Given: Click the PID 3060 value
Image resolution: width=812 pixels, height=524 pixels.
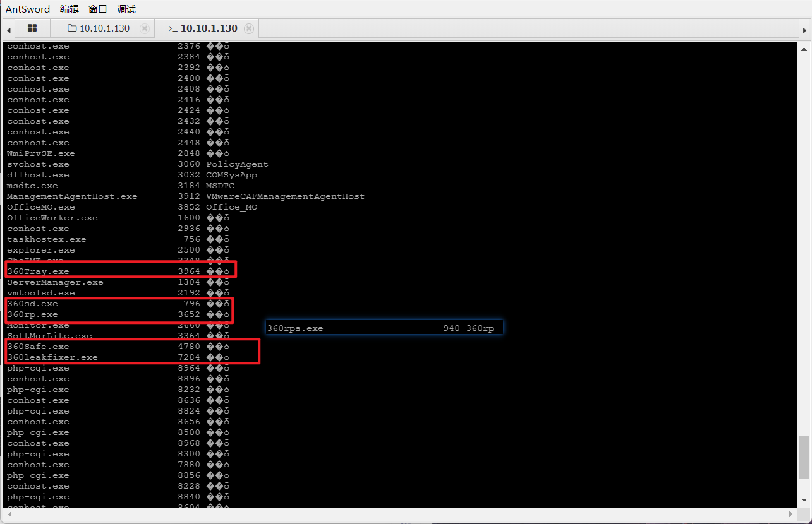Looking at the screenshot, I should (x=189, y=164).
